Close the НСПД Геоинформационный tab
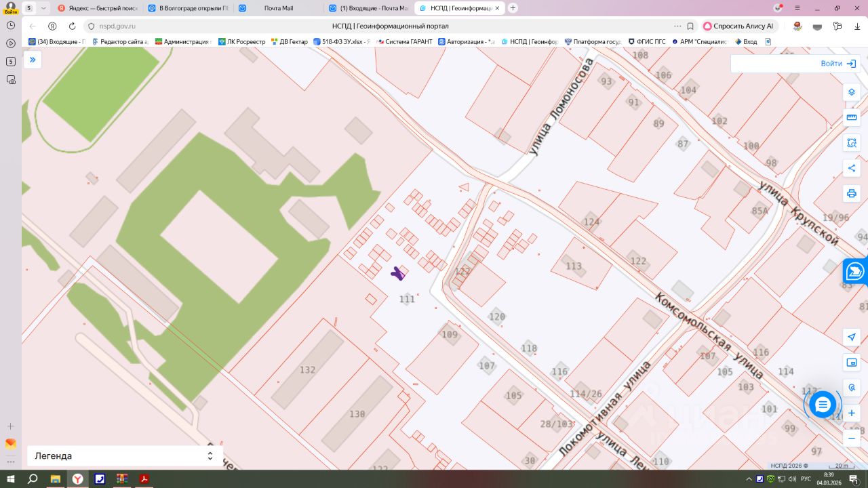Screen dimensions: 868x488 point(497,8)
